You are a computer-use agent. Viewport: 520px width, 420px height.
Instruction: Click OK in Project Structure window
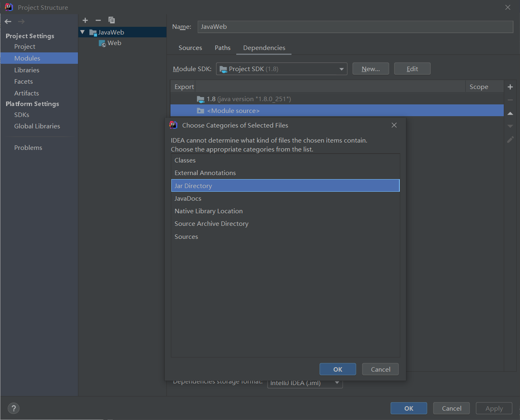pos(409,408)
